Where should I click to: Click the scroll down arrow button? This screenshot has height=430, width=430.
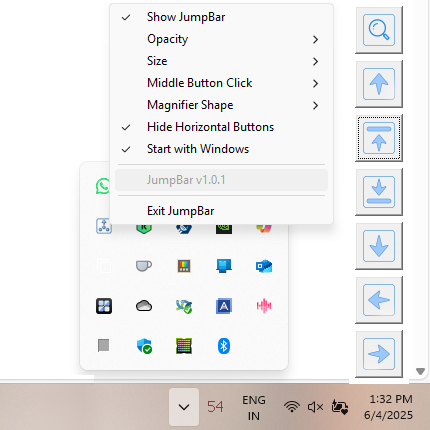click(x=379, y=246)
